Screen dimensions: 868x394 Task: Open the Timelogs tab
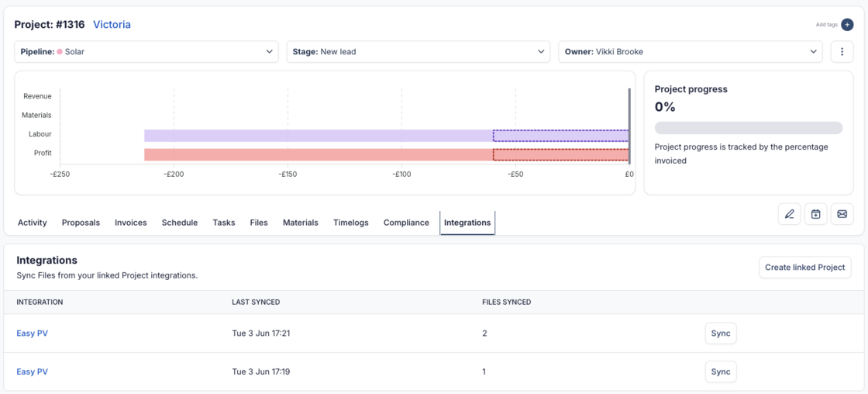click(x=350, y=223)
